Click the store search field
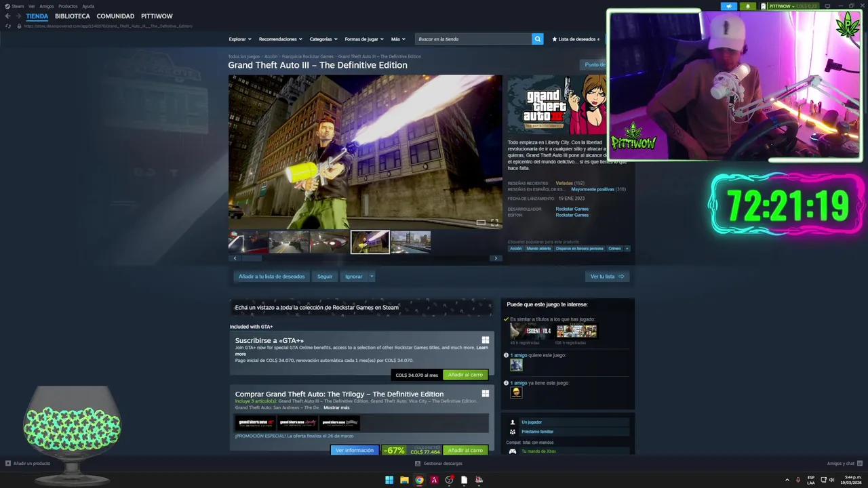Viewport: 868px width, 488px height. coord(473,39)
